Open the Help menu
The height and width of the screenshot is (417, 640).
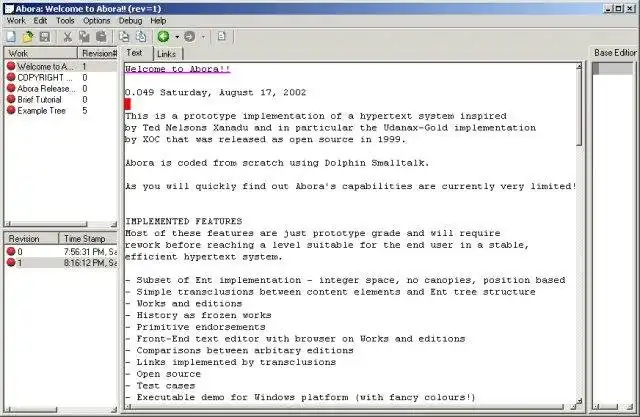click(x=158, y=20)
